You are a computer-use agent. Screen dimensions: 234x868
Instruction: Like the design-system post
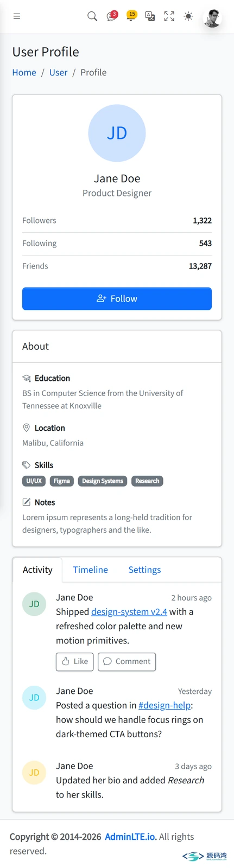(x=75, y=662)
